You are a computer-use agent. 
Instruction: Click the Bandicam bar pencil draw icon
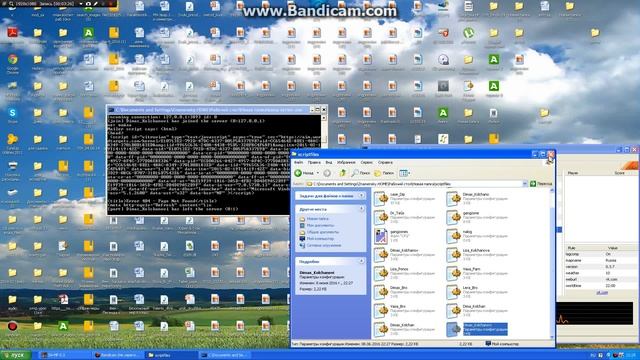(x=95, y=3)
